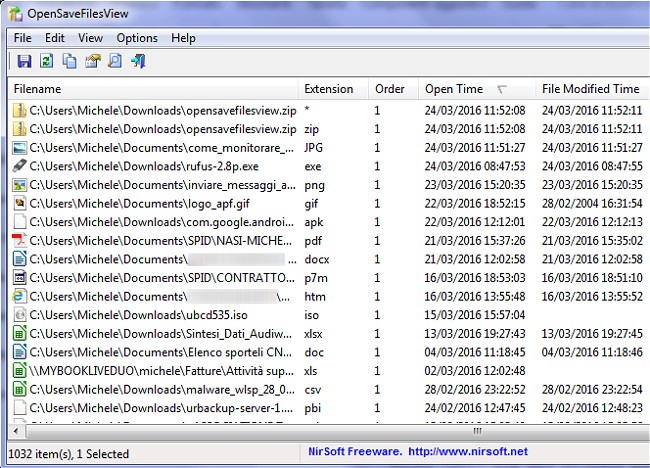
Task: Open the View menu
Action: pos(90,38)
